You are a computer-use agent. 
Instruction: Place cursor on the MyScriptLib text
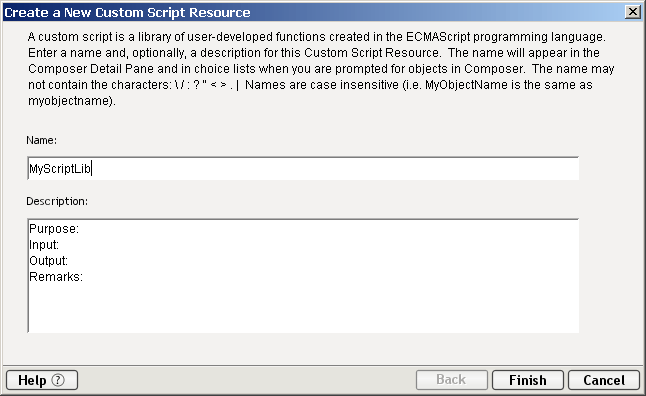(60, 169)
